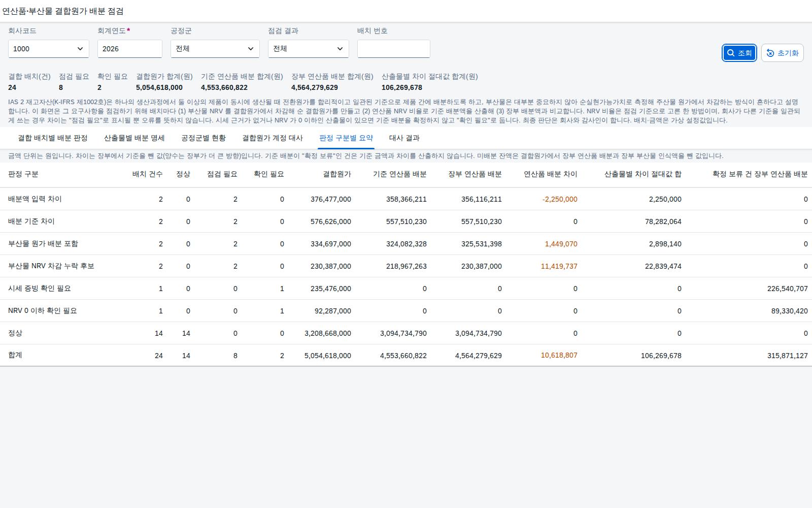
Task: Click the 1,449,070 difference value
Action: tap(561, 244)
